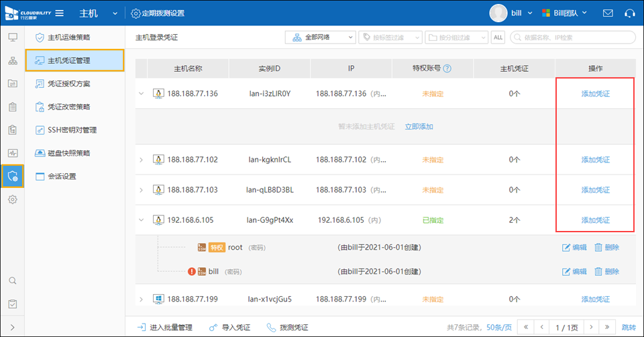Click the help icon next to 特权账号
This screenshot has width=644, height=337.
(447, 68)
